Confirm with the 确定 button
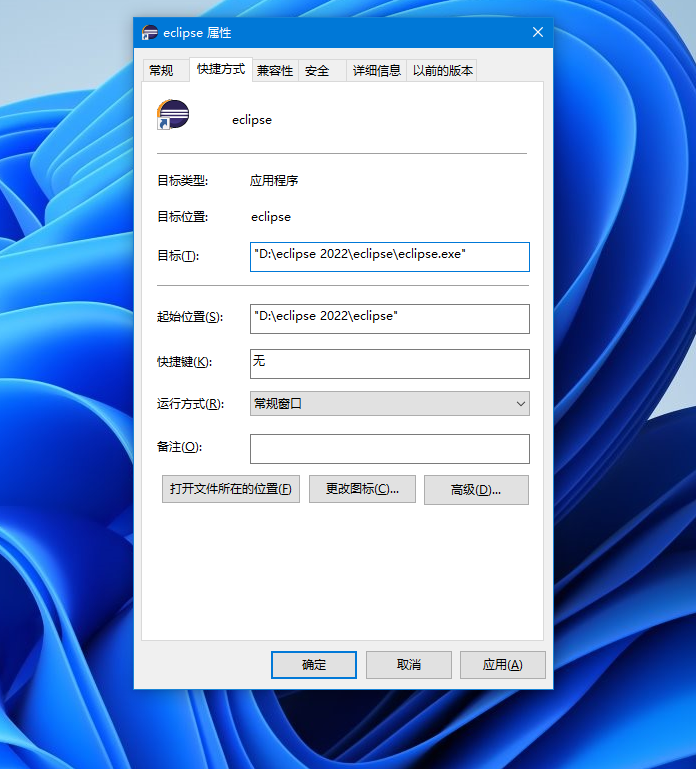696x769 pixels. click(x=314, y=665)
